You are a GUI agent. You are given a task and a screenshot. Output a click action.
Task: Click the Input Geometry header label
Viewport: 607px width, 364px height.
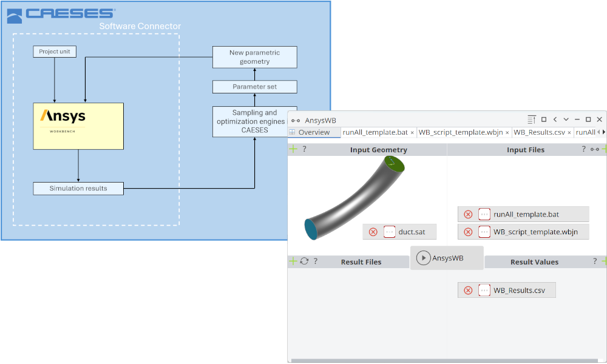pyautogui.click(x=379, y=150)
